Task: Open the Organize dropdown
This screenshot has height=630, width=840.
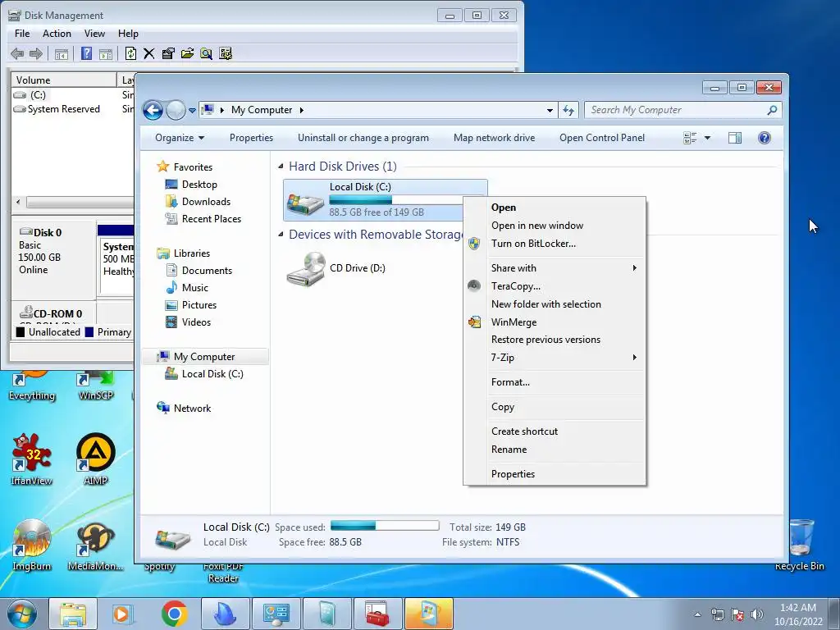Action: point(180,138)
